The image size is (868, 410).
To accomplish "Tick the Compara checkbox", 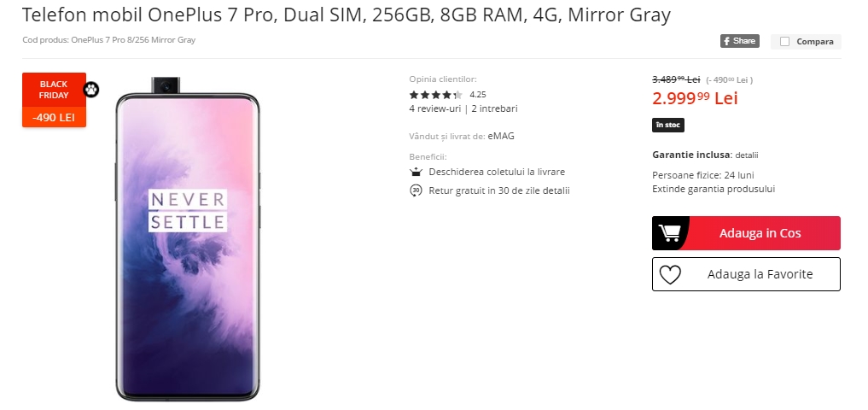I will pyautogui.click(x=784, y=42).
